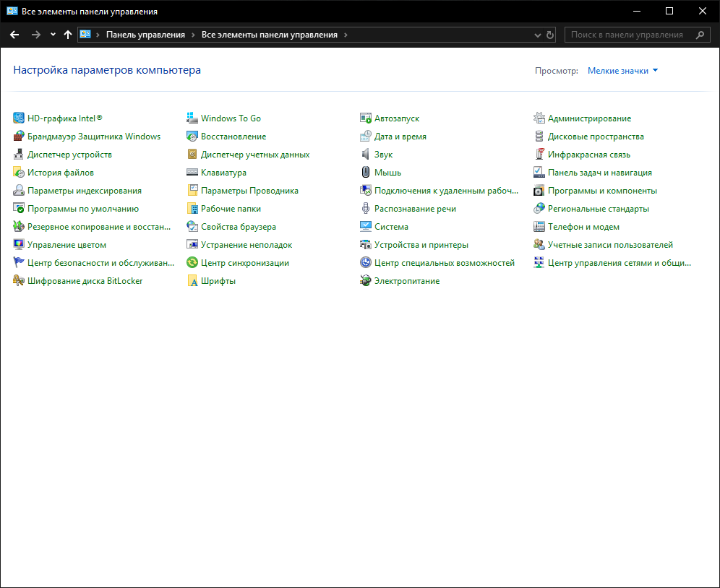720x588 pixels.
Task: Click the forward navigation arrow
Action: click(35, 35)
